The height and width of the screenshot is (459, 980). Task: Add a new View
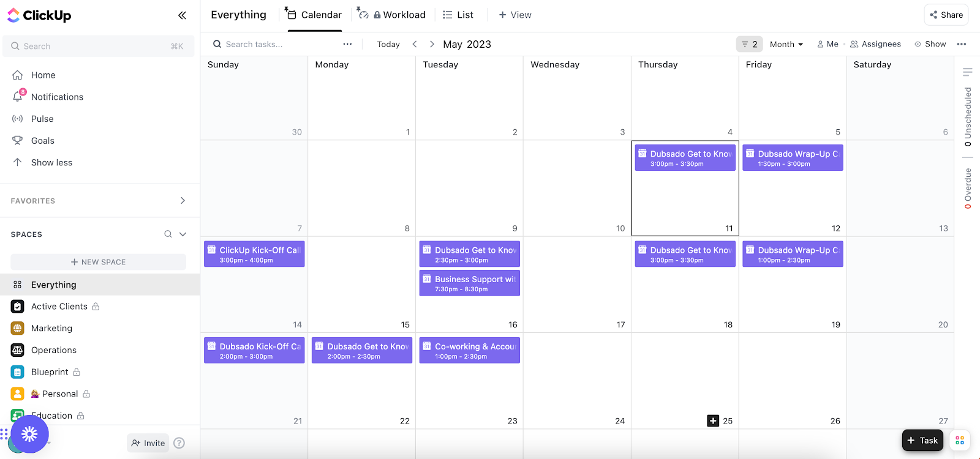click(515, 15)
